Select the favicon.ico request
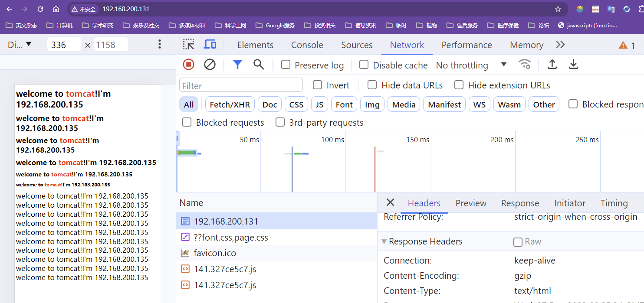This screenshot has height=303, width=644. pyautogui.click(x=215, y=253)
